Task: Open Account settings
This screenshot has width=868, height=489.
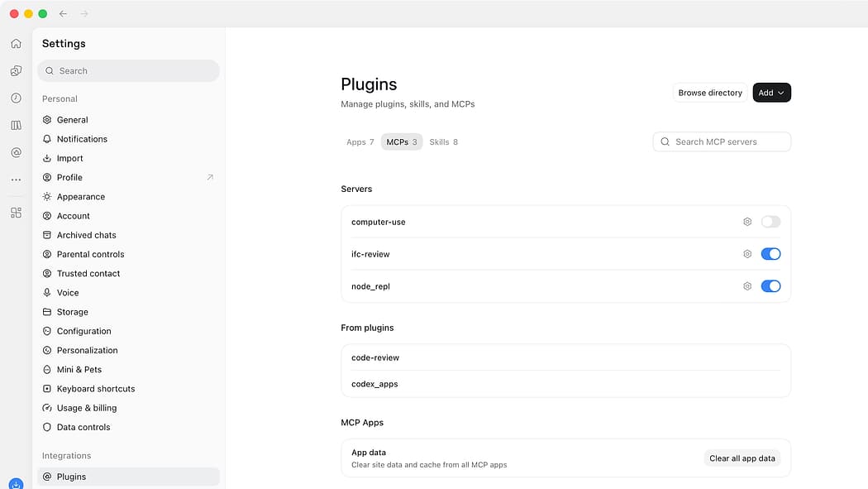Action: point(128,216)
